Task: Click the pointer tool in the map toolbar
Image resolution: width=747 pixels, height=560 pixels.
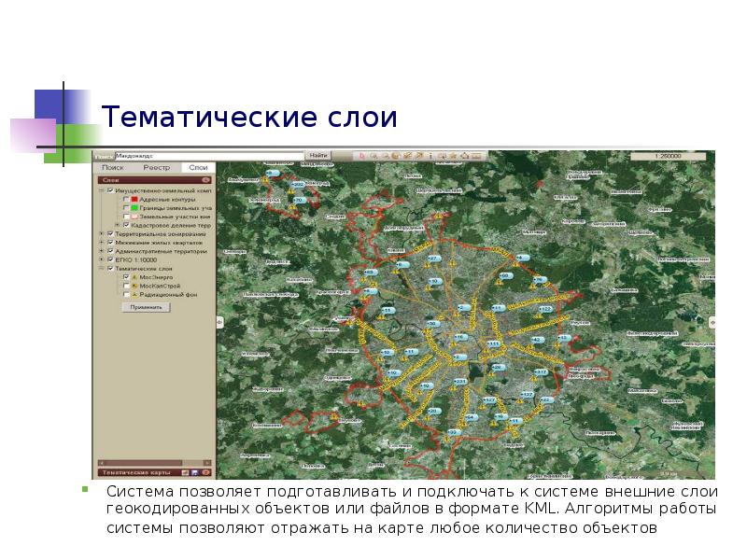Action: pyautogui.click(x=361, y=155)
